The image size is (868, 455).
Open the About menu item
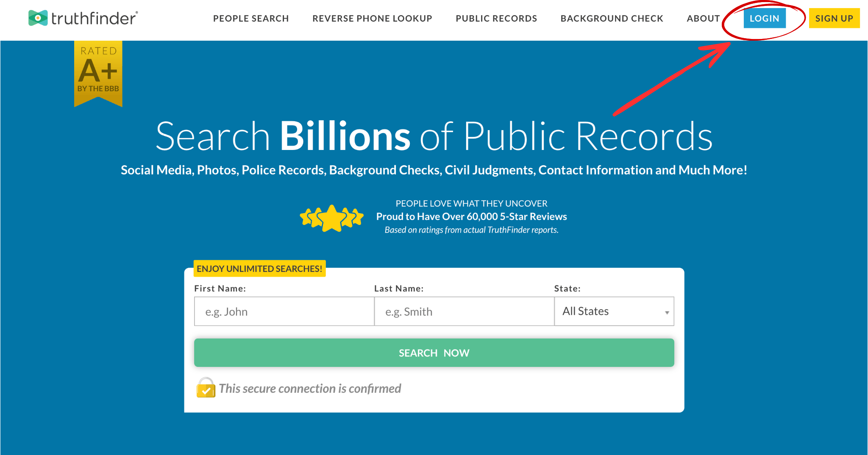tap(703, 18)
